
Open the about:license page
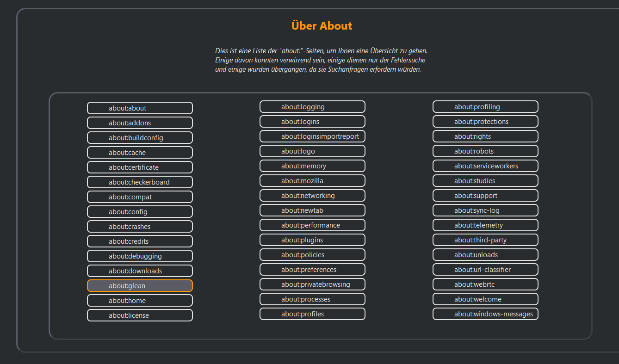(140, 315)
